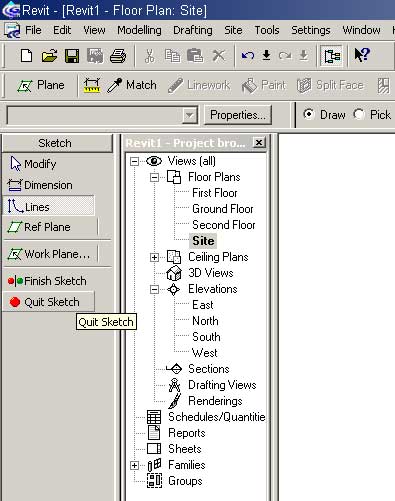Screen dimensions: 395x501
Task: Activate the Match eyedropper tool
Action: [x=132, y=85]
